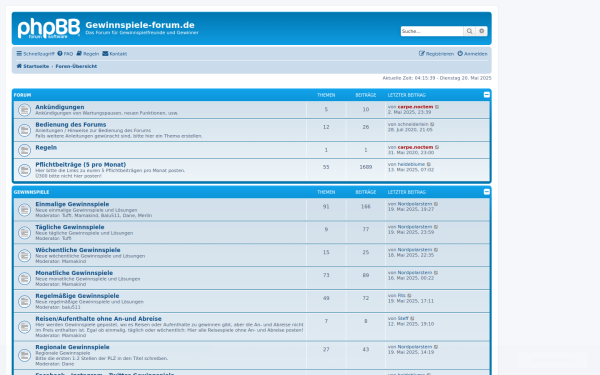The width and height of the screenshot is (600, 375).
Task: Open the Regeln forum
Action: tap(46, 147)
